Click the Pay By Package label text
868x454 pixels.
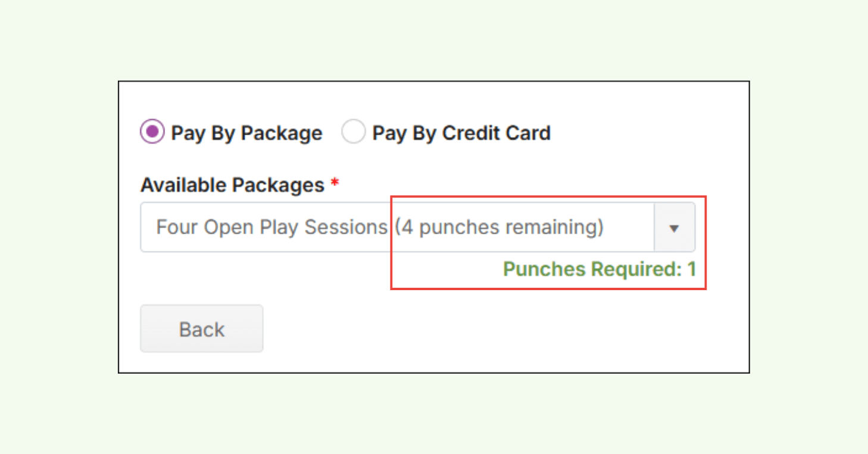pyautogui.click(x=246, y=133)
